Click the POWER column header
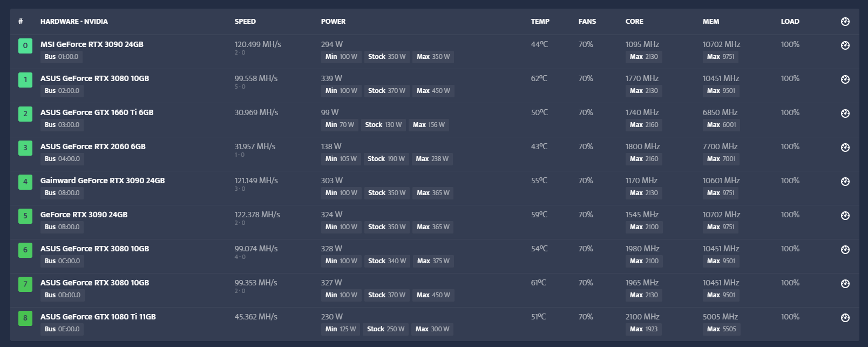 pos(333,22)
